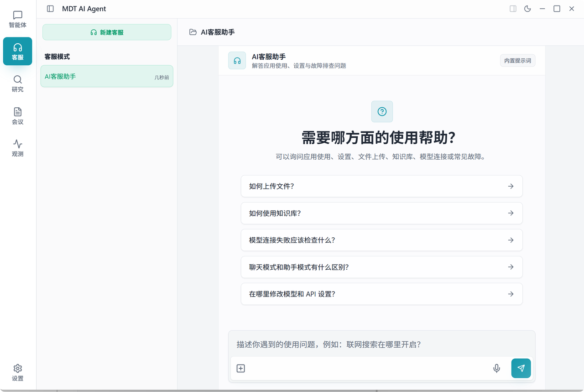Switch to dark mode moon icon
Image resolution: width=584 pixels, height=392 pixels.
tap(528, 9)
